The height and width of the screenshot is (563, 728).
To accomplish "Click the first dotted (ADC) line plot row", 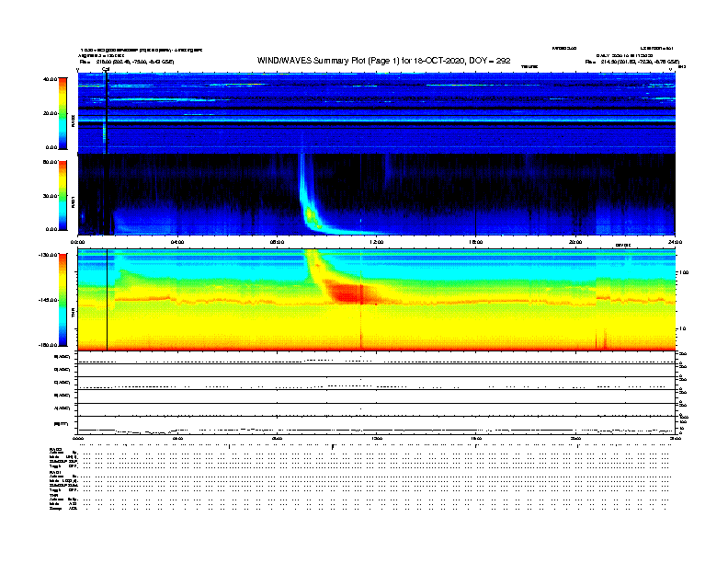I will point(377,358).
